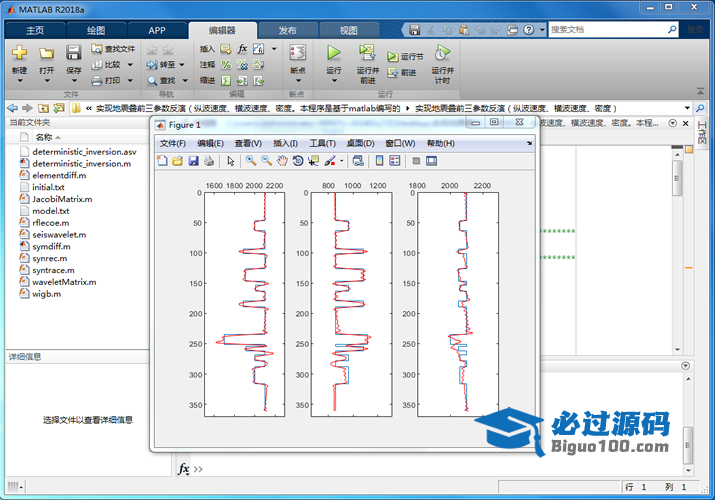Switch to the Publish (发布) tab
The height and width of the screenshot is (500, 715).
[x=288, y=31]
